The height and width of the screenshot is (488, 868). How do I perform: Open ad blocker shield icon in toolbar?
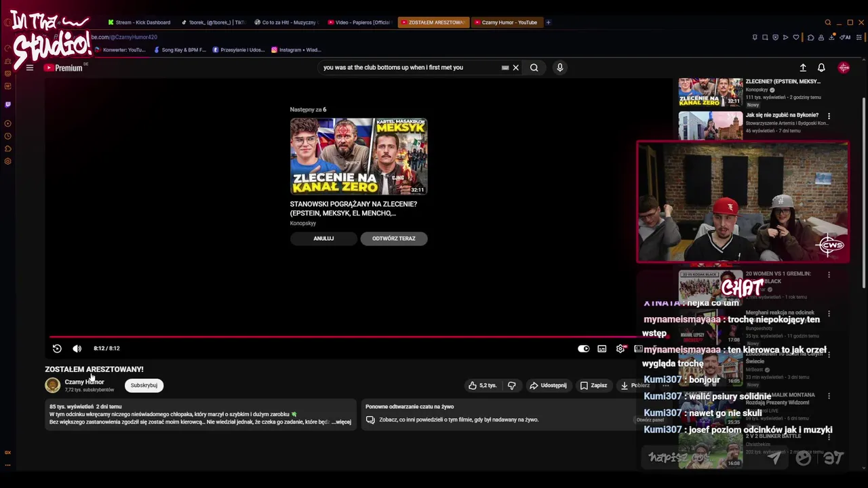pyautogui.click(x=776, y=37)
